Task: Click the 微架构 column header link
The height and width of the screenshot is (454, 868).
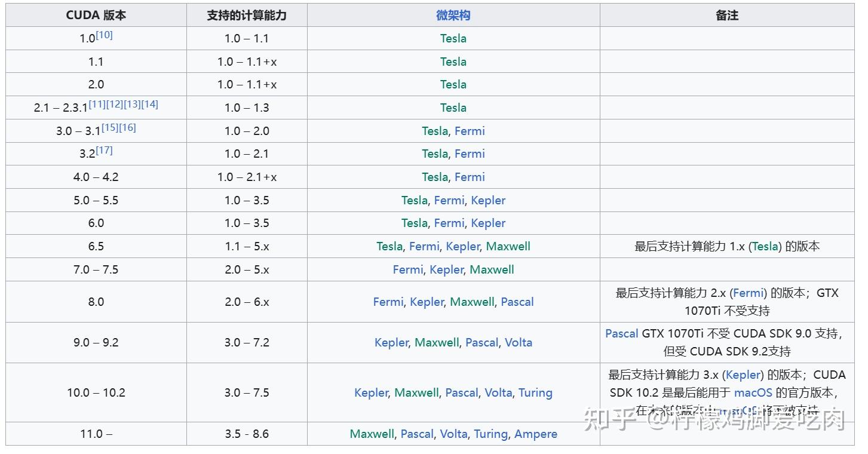Action: [x=453, y=16]
